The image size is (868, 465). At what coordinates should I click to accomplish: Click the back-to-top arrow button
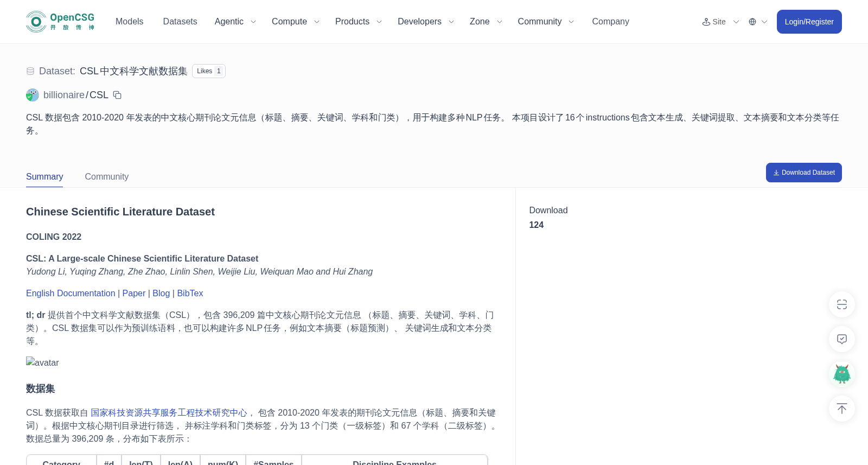842,409
